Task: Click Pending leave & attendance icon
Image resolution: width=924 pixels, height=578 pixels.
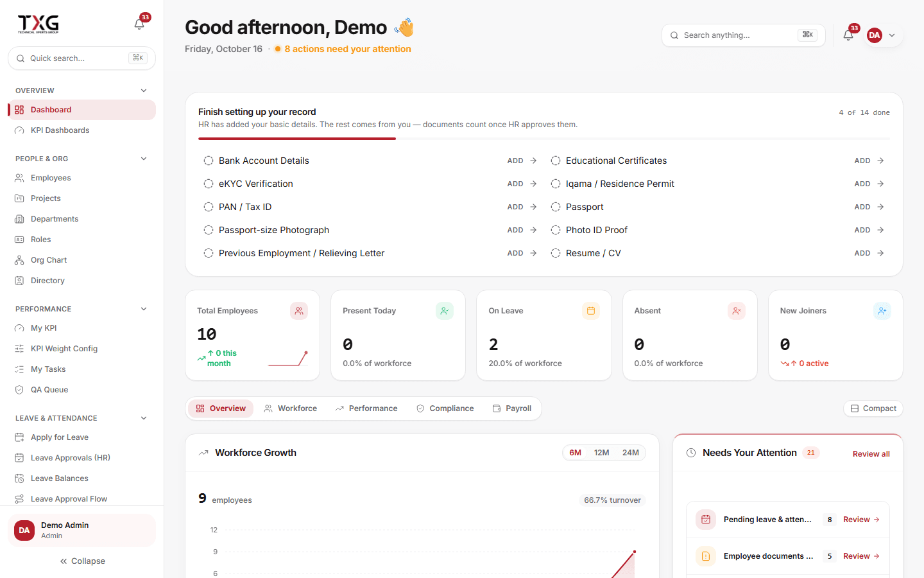Action: click(x=706, y=520)
